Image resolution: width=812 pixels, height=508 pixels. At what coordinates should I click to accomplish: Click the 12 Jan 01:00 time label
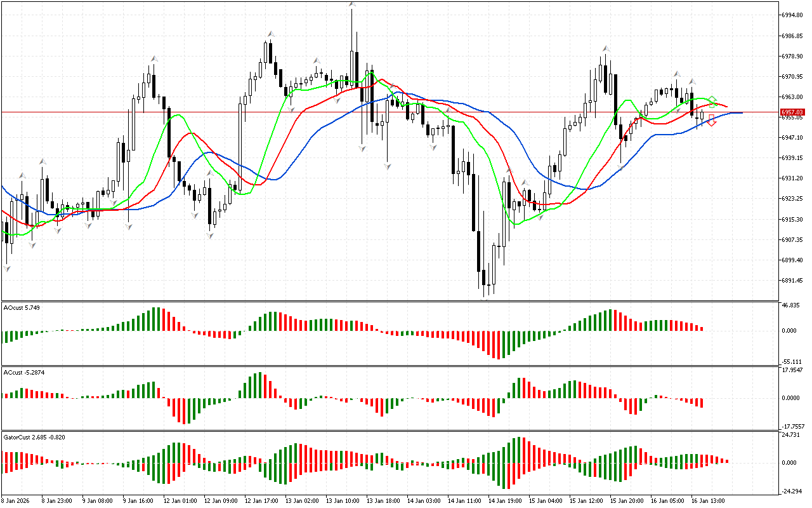coord(180,501)
